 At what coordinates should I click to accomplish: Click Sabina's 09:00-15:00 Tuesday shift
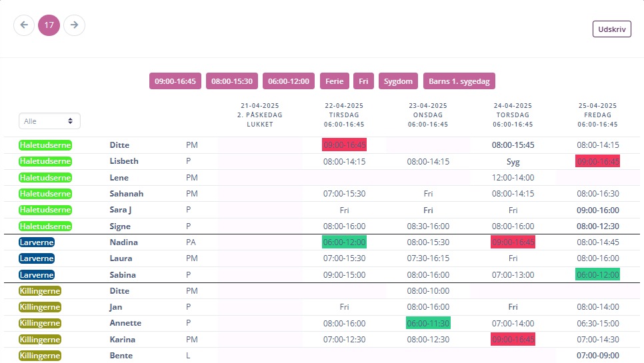[344, 275]
